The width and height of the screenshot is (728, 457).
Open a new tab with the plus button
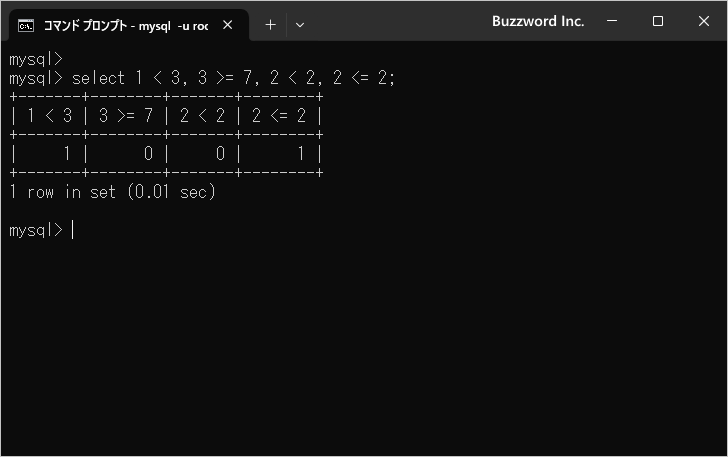270,25
